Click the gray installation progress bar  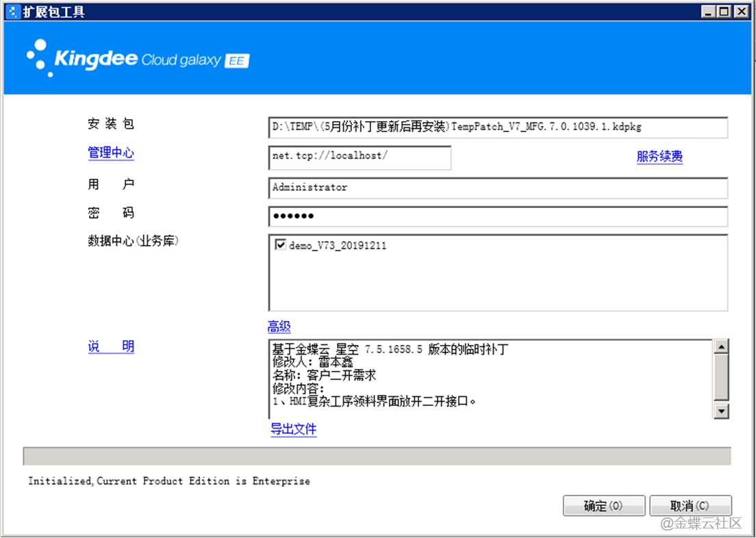coord(377,456)
